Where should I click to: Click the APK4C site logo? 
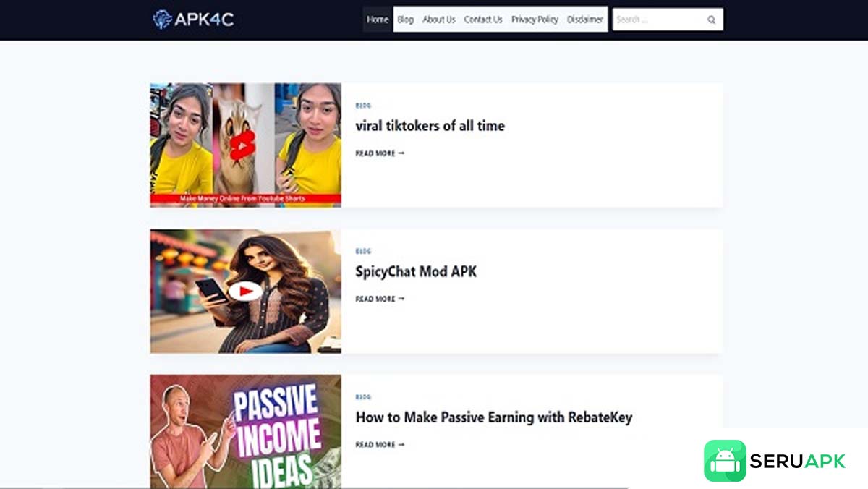193,20
